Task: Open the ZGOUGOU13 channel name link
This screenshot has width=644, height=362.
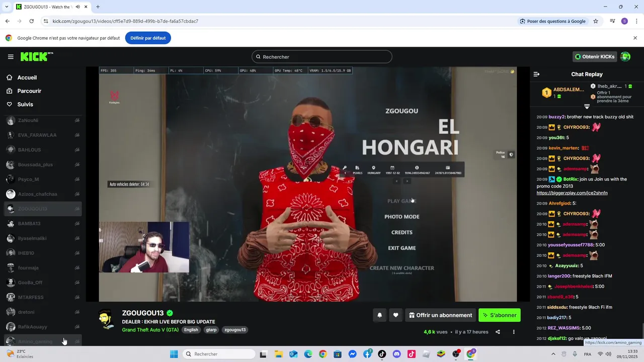Action: click(x=143, y=313)
